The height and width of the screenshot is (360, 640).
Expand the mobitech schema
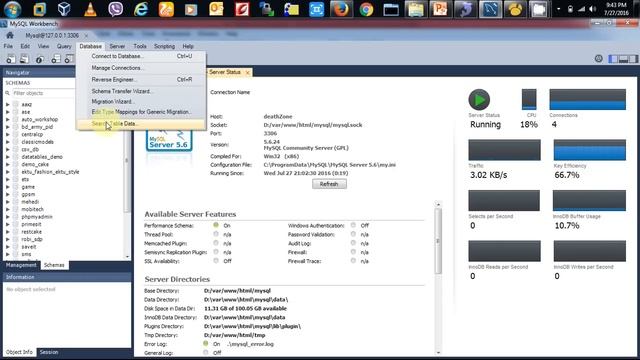pyautogui.click(x=8, y=209)
